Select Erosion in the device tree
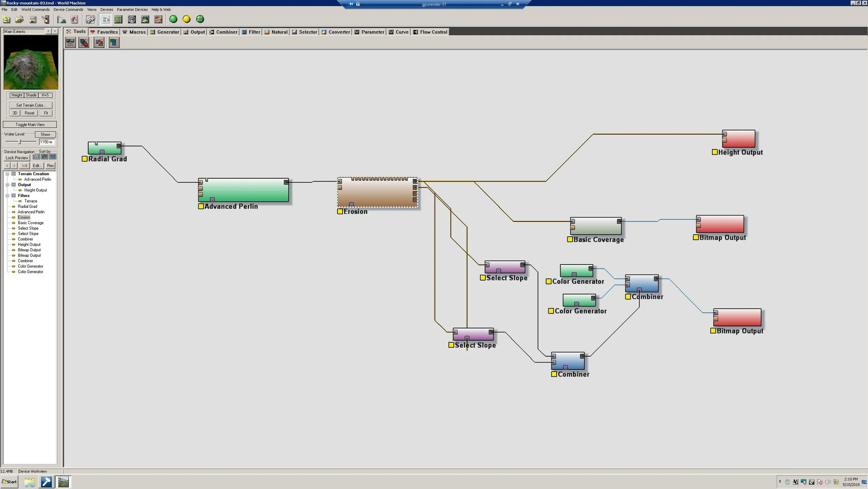Image resolution: width=868 pixels, height=489 pixels. point(24,217)
